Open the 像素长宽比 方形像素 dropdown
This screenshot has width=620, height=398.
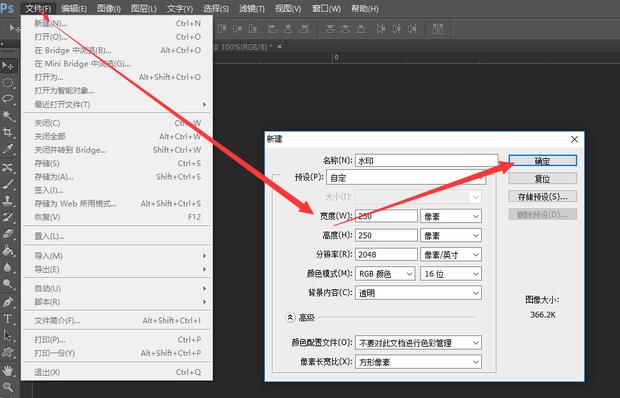coord(418,362)
